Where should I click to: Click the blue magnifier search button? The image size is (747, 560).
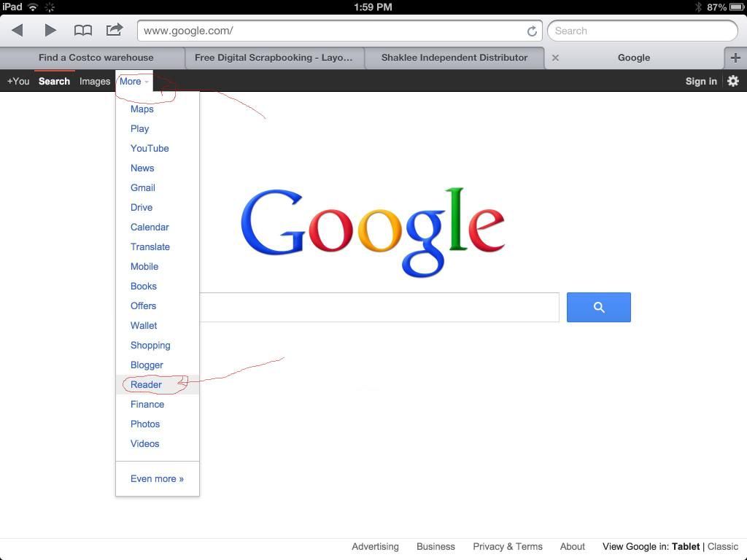(599, 307)
